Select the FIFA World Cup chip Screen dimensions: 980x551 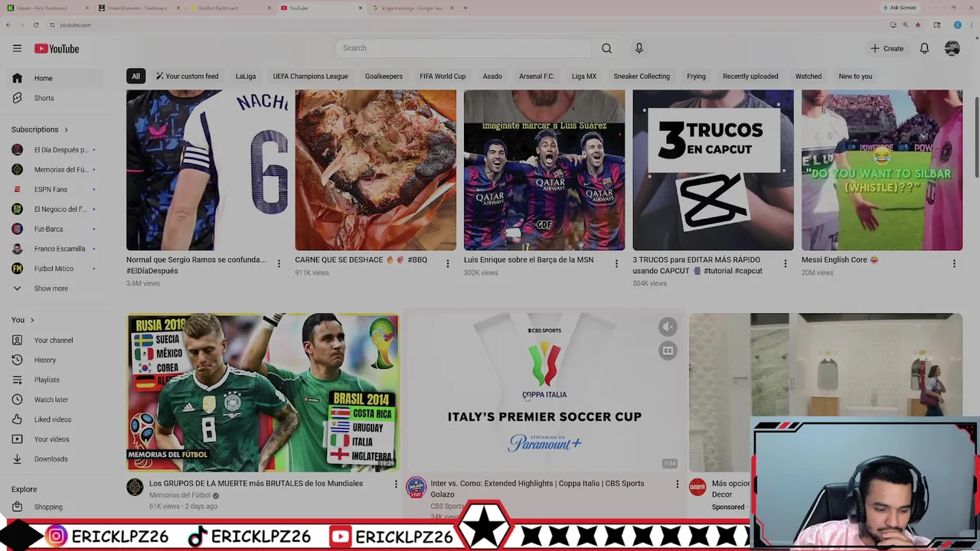(x=443, y=77)
